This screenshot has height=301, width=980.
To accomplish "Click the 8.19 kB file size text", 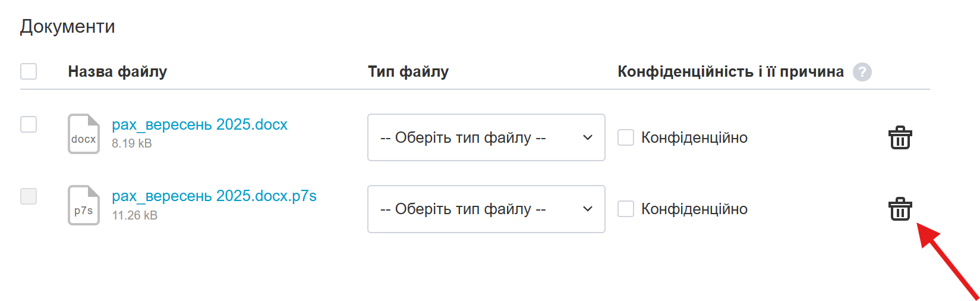I will tap(132, 143).
